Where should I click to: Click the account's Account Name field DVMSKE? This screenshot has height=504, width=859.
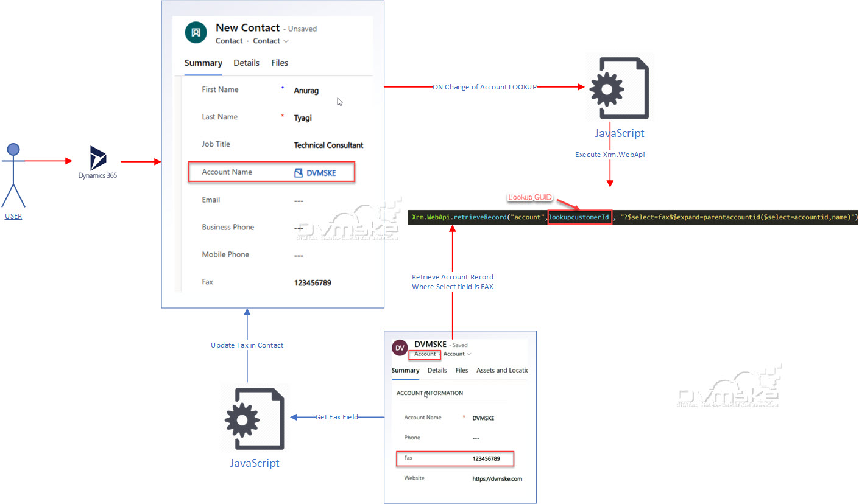483,418
